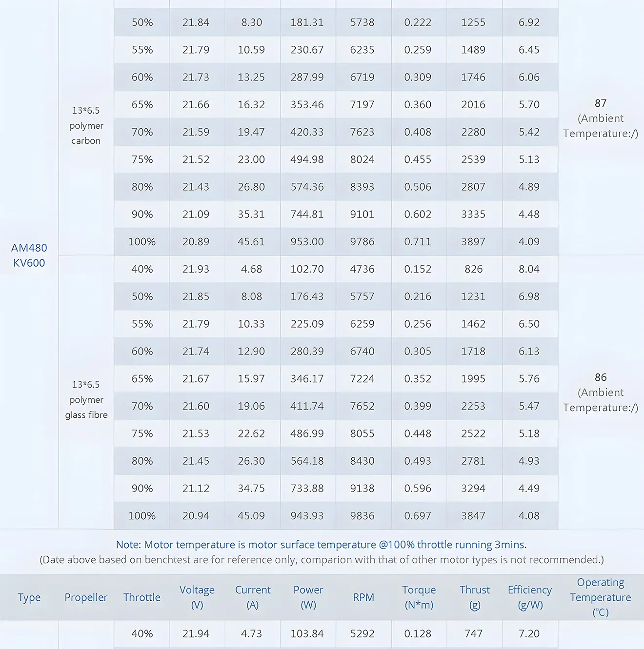Image resolution: width=644 pixels, height=649 pixels.
Task: Click the RPM column header
Action: coord(363,597)
